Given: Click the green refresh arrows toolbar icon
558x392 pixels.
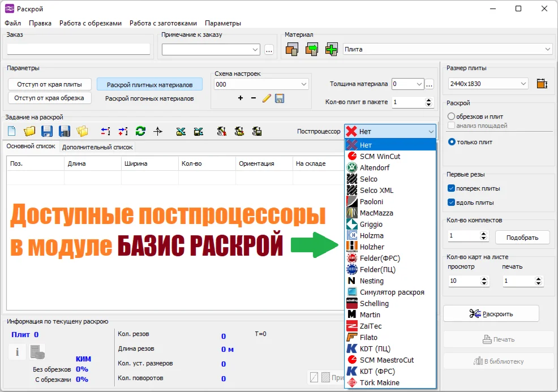Looking at the screenshot, I should point(140,131).
